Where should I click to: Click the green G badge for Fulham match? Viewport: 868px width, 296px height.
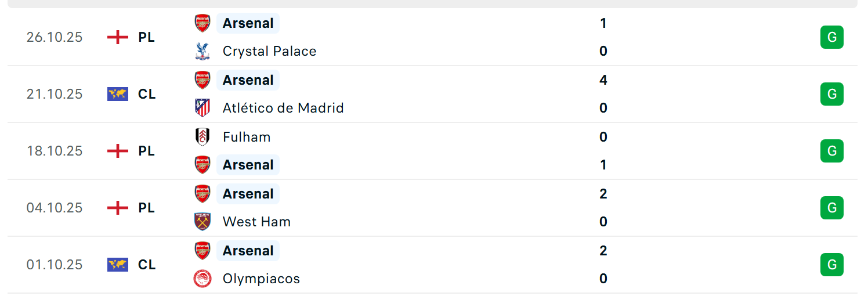point(831,151)
